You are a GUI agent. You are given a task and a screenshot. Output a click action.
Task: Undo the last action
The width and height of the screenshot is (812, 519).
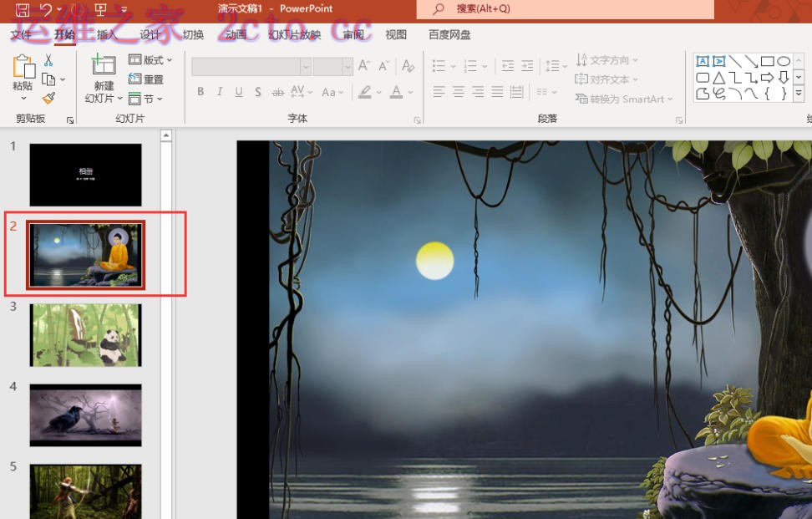click(47, 9)
